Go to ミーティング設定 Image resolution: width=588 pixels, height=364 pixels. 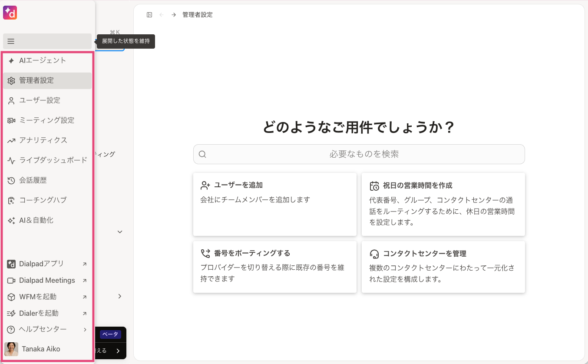click(47, 120)
